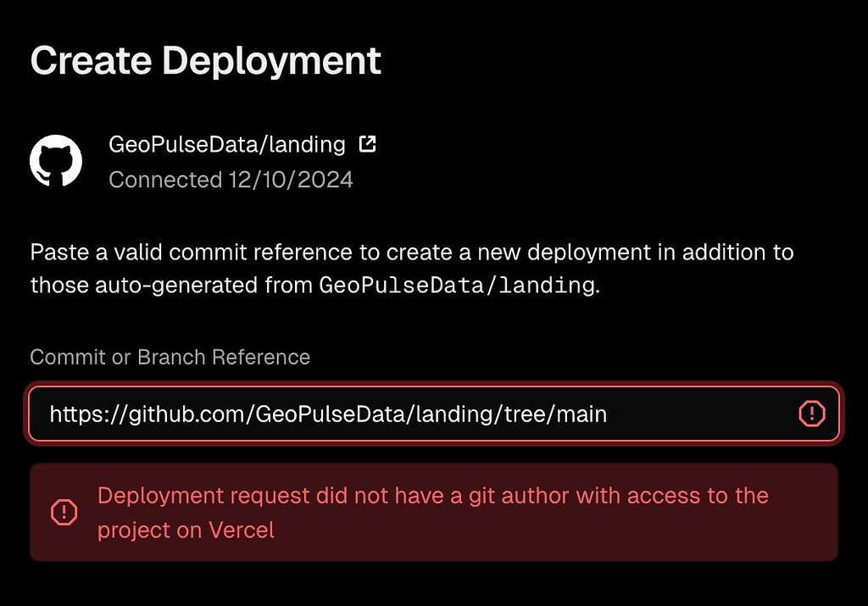Select the GitHub URL inside the input
The image size is (868, 606).
click(x=328, y=414)
